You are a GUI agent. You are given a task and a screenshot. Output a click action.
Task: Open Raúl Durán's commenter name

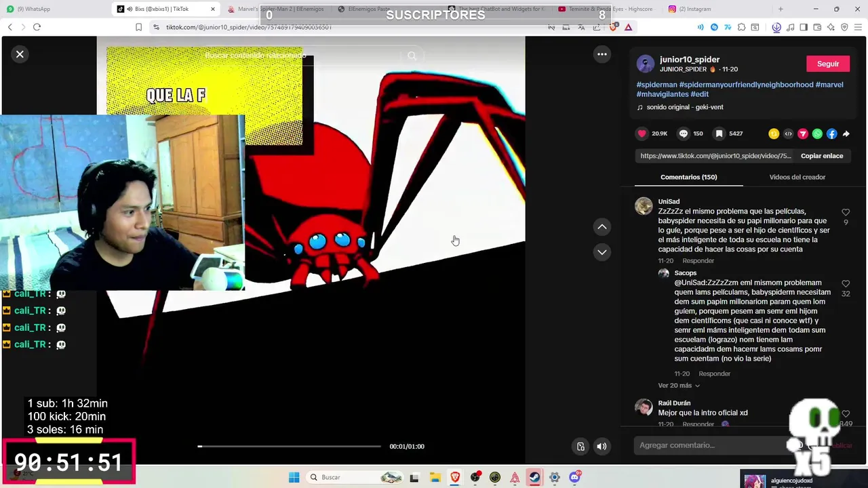(x=674, y=403)
